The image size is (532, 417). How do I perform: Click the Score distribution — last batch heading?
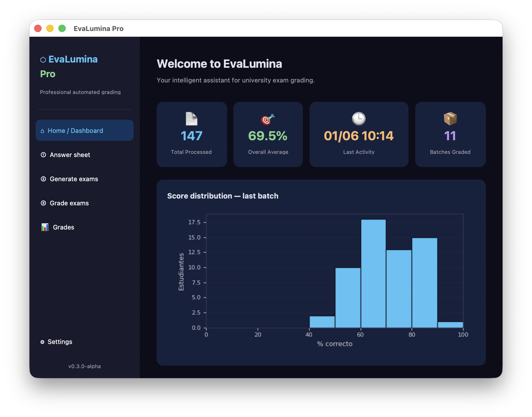tap(223, 196)
